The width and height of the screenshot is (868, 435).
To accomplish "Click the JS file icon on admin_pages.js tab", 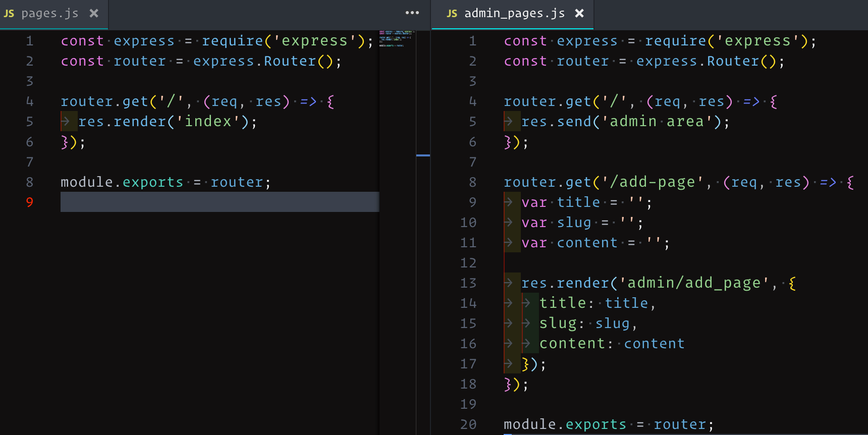I will click(x=452, y=14).
